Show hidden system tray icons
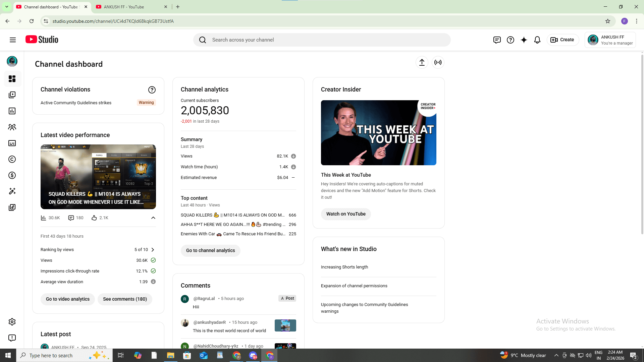 [x=556, y=355]
